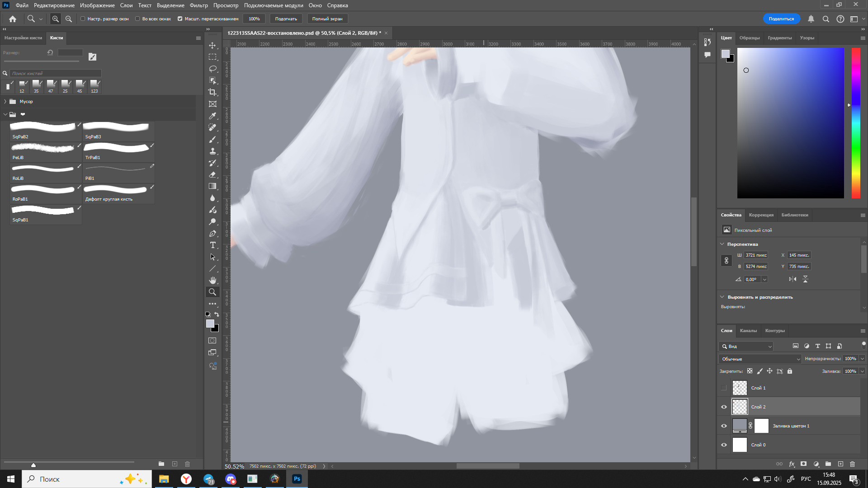Select the Eyedropper tool
This screenshot has width=868, height=488.
point(212,116)
